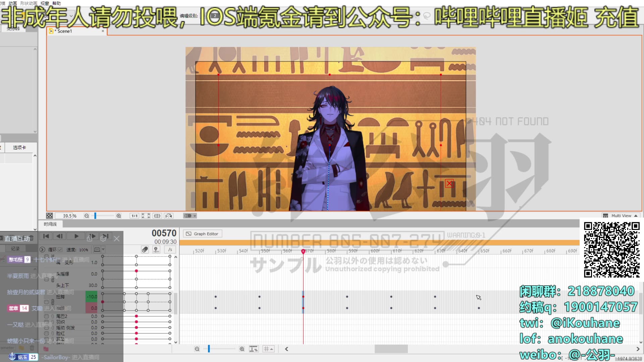Click the red slider point of 尾巴2
Screen dimensions: 644x362
[x=137, y=316]
